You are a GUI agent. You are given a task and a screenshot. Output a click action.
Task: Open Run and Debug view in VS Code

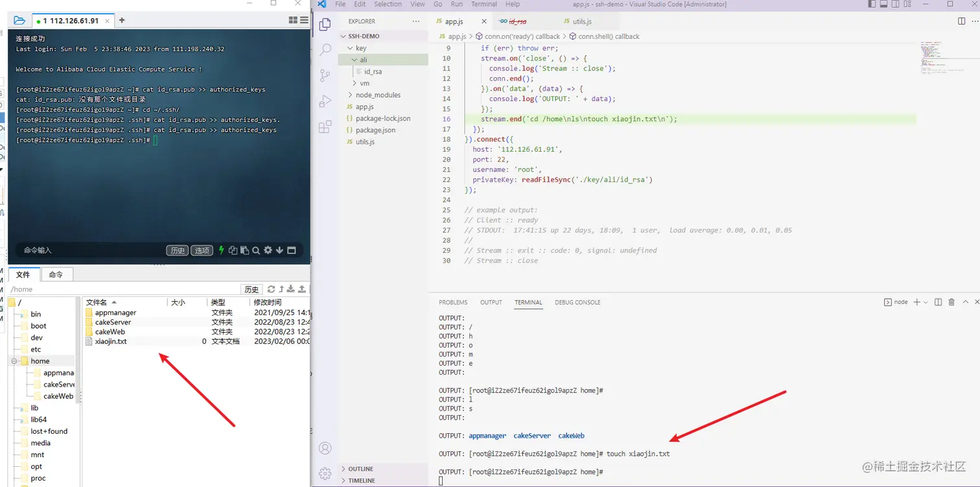coord(325,101)
